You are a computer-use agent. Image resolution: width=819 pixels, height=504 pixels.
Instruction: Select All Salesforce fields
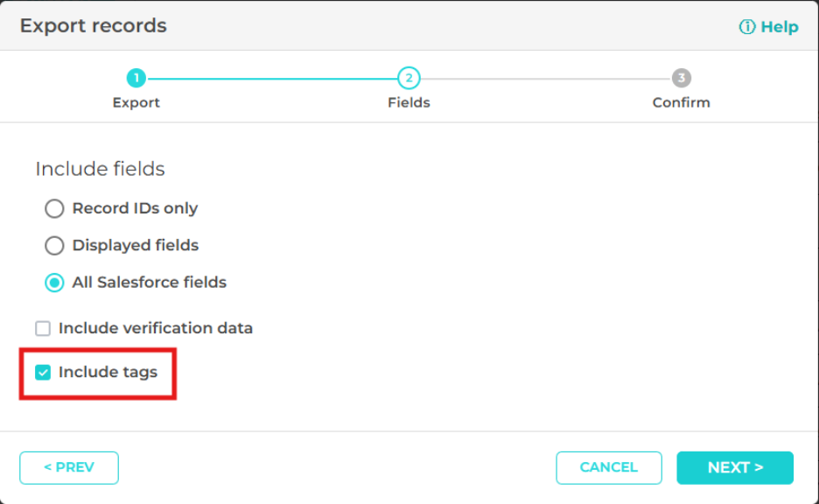[54, 282]
